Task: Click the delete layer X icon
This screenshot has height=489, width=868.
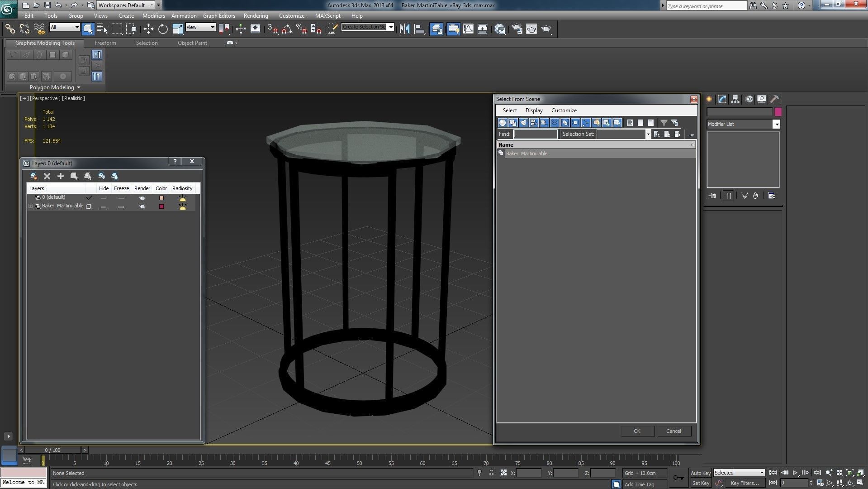Action: click(47, 176)
